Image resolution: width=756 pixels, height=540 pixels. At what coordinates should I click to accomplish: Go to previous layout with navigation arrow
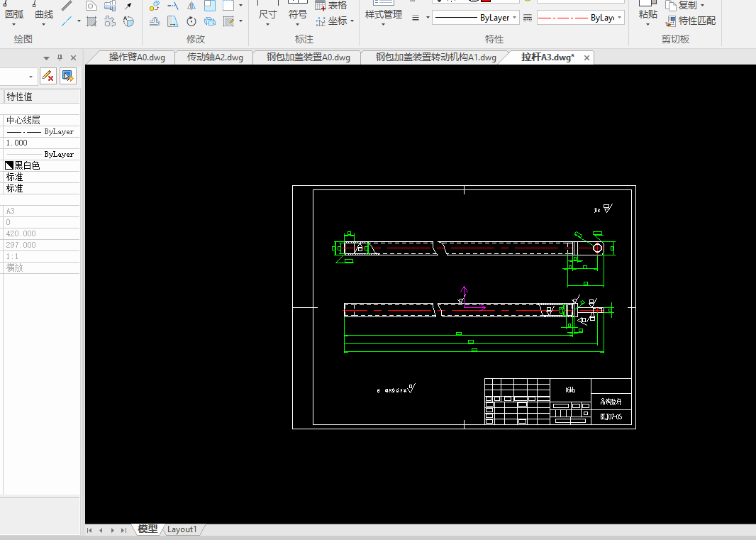pos(101,530)
